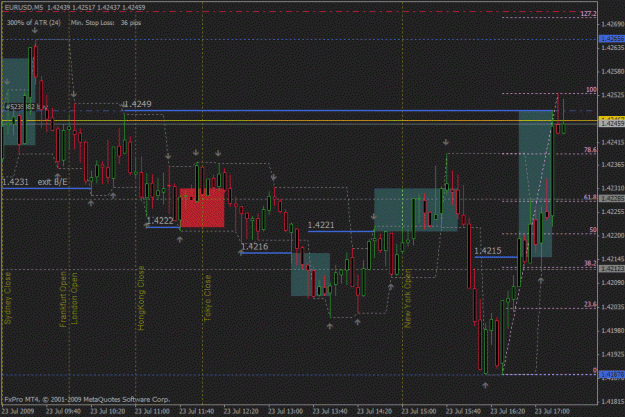
Task: Click the '23 Jul 09:40' time axis label
Action: tap(63, 411)
